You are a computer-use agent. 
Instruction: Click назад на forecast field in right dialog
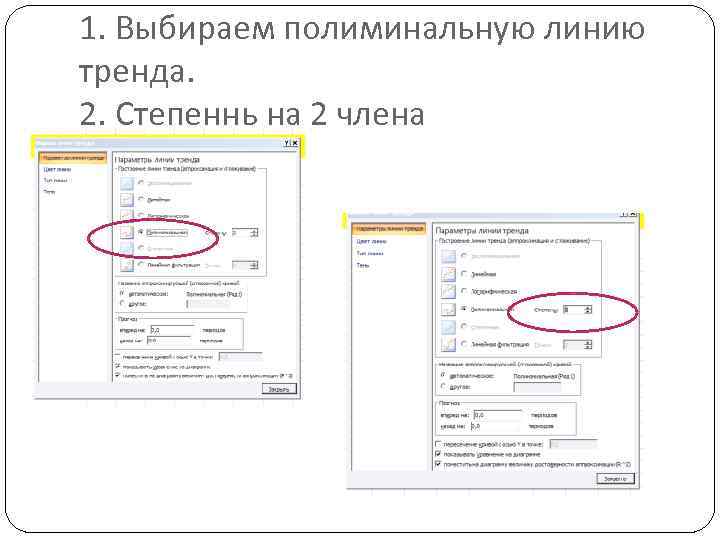(x=496, y=426)
